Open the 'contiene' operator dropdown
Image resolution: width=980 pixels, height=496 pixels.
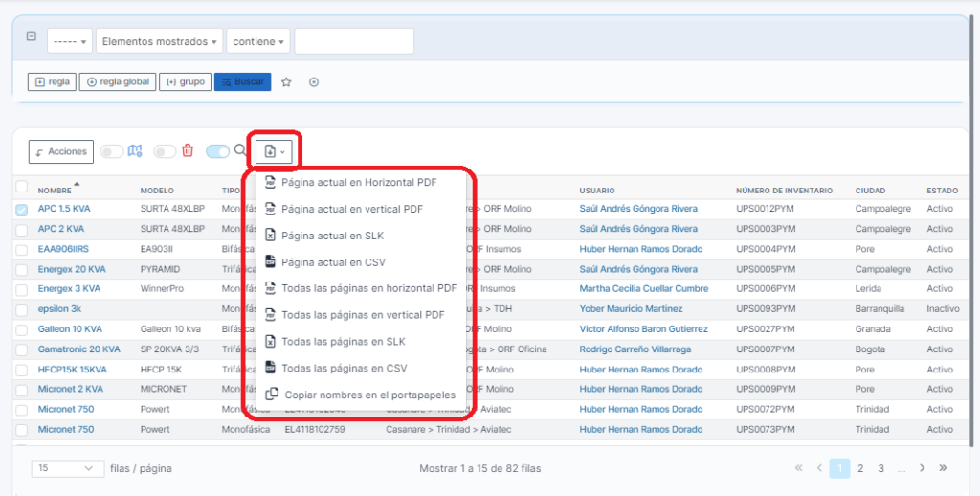(258, 41)
